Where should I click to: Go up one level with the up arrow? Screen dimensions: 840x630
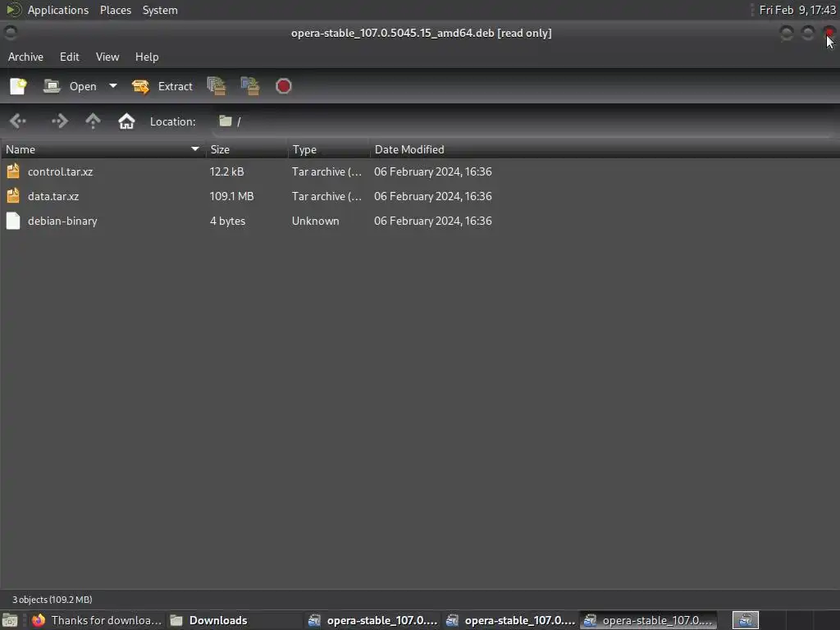[x=94, y=121]
